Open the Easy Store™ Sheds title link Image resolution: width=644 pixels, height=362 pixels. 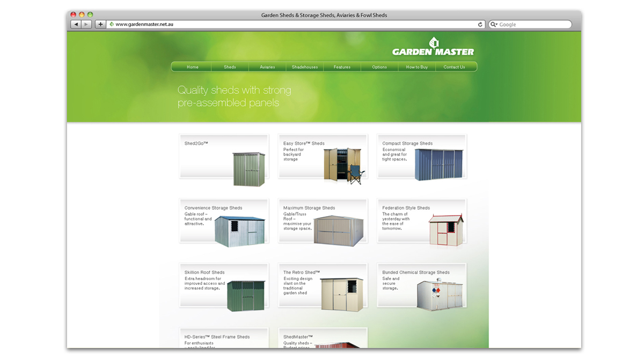pyautogui.click(x=304, y=144)
